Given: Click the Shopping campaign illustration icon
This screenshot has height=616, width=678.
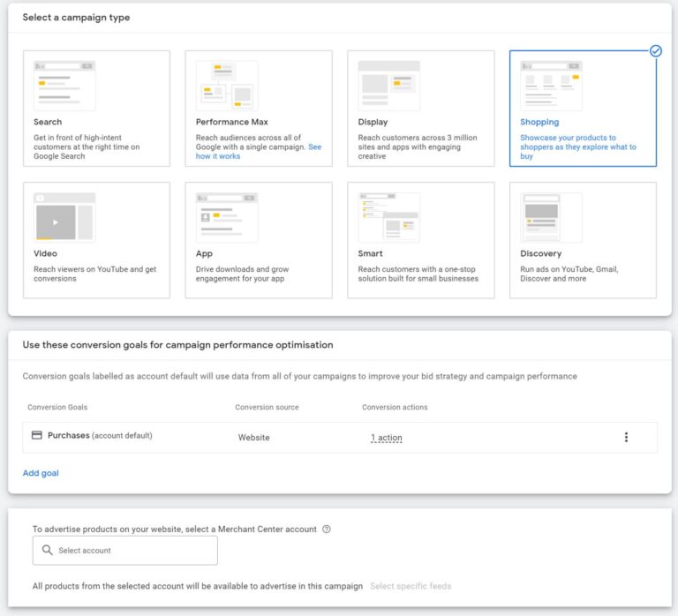Looking at the screenshot, I should (x=551, y=86).
